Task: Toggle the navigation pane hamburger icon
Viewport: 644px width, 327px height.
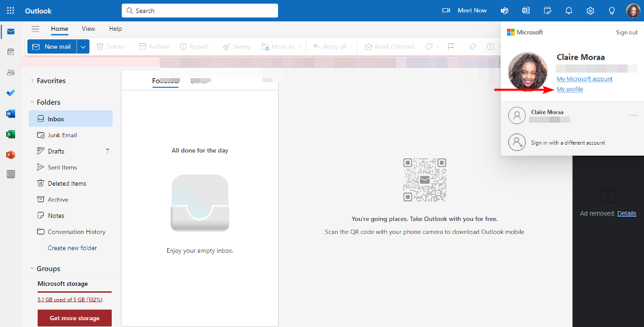Action: pyautogui.click(x=36, y=29)
